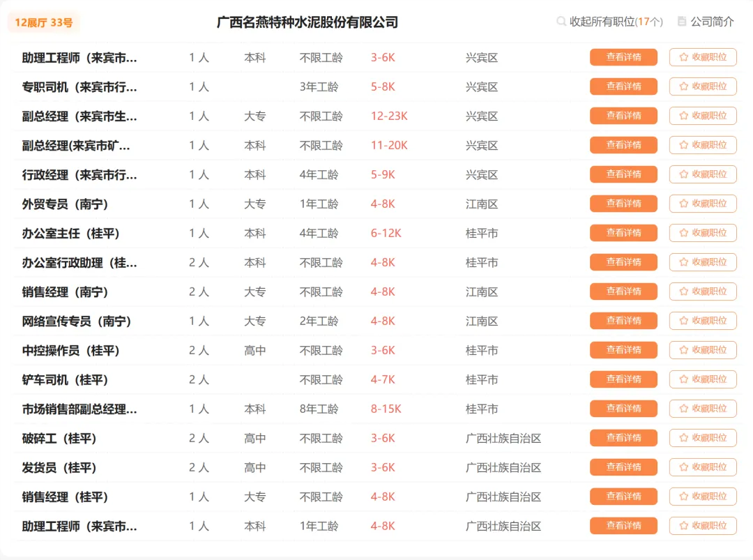View details of 网络宣传专员（南宁）
The image size is (753, 560).
pos(623,321)
